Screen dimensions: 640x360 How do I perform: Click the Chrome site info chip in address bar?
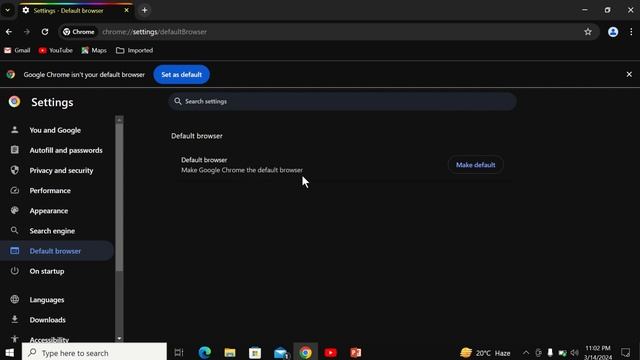tap(79, 32)
